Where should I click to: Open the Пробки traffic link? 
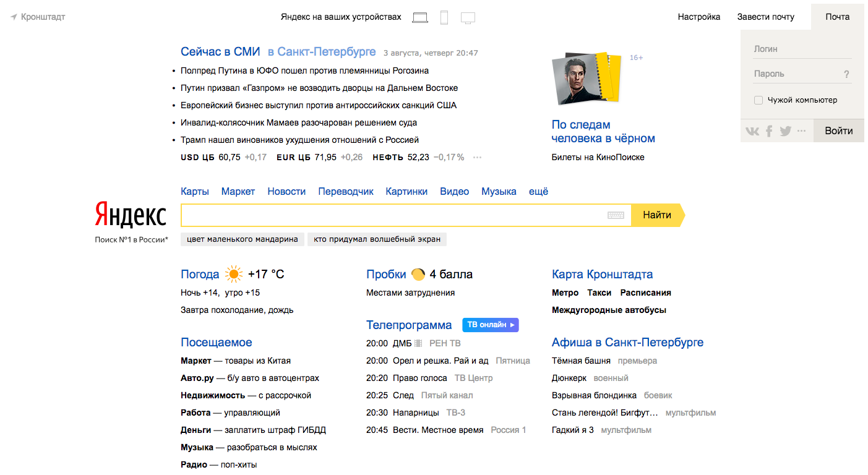[x=386, y=274]
